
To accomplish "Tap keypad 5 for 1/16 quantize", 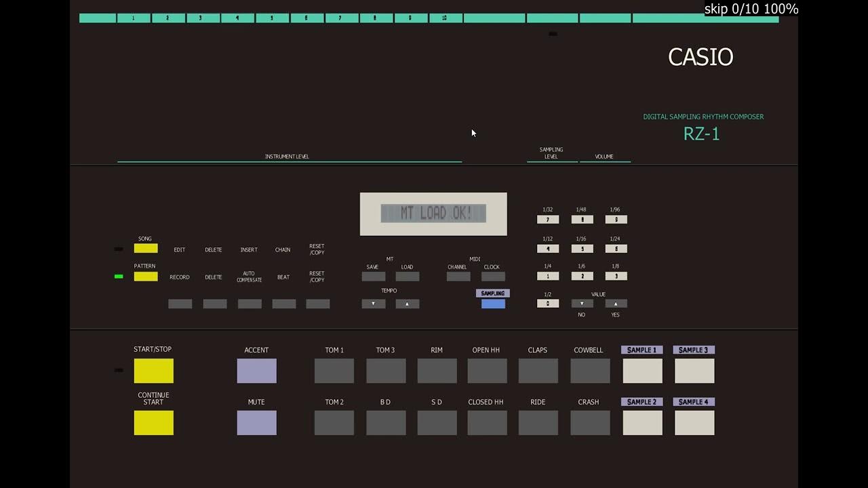I will 583,249.
